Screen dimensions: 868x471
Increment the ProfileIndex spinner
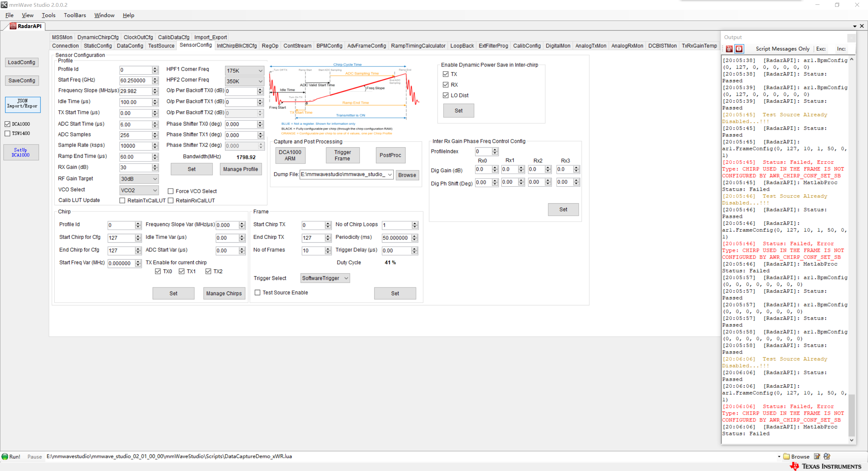point(495,150)
